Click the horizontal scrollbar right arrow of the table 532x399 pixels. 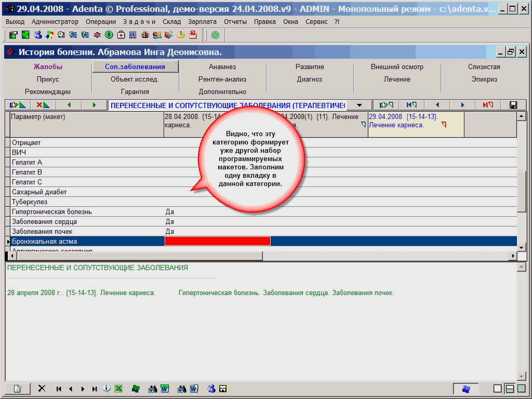pyautogui.click(x=513, y=256)
